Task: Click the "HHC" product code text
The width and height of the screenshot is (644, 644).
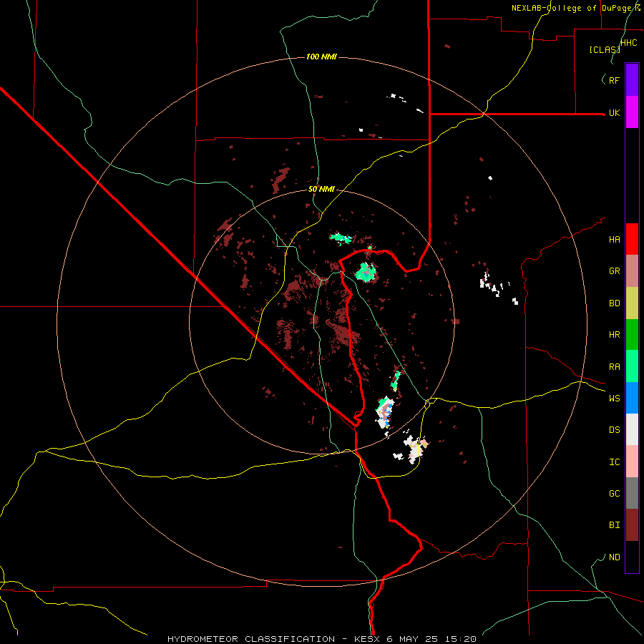Action: (628, 43)
